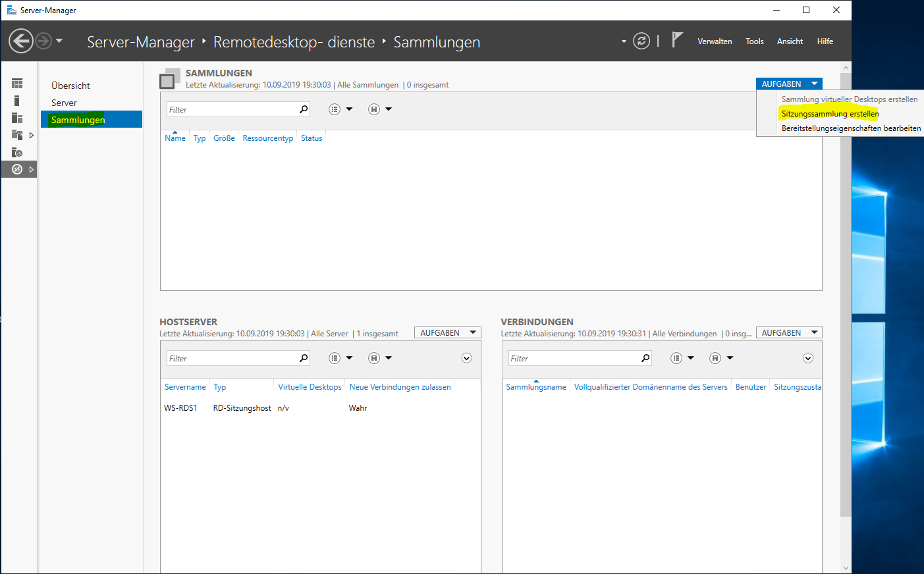Open list options dropdown arrow in Hostserver
Screen dimensions: 924x574
[349, 358]
